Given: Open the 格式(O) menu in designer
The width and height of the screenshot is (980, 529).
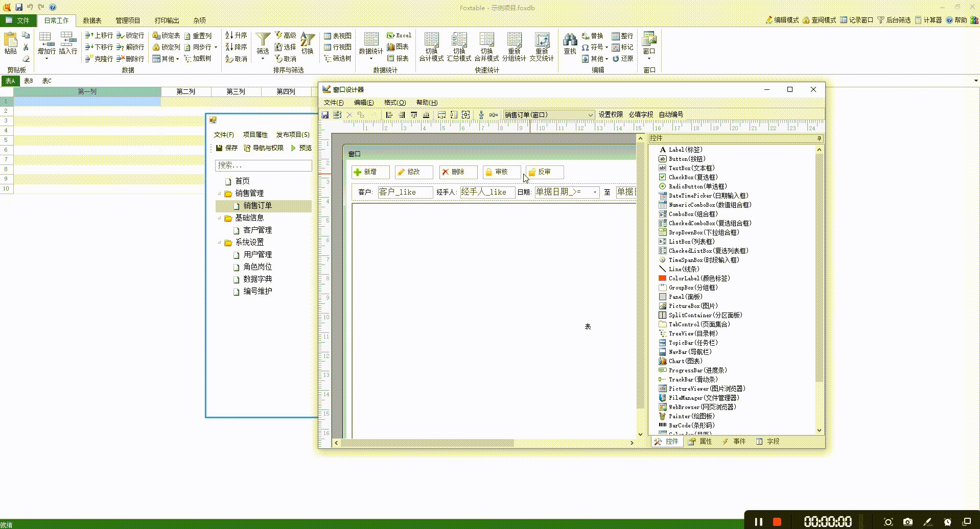Looking at the screenshot, I should pos(394,103).
